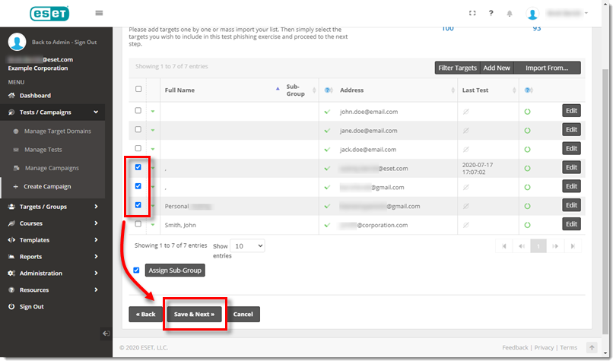616x364 pixels.
Task: Click the notifications bell icon
Action: coord(510,14)
